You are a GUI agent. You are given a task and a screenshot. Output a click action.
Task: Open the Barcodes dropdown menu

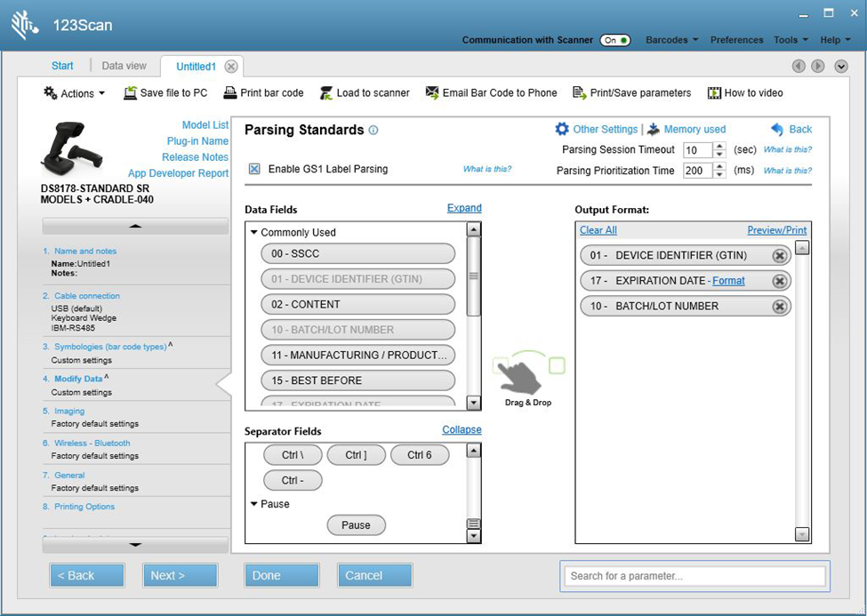[672, 40]
